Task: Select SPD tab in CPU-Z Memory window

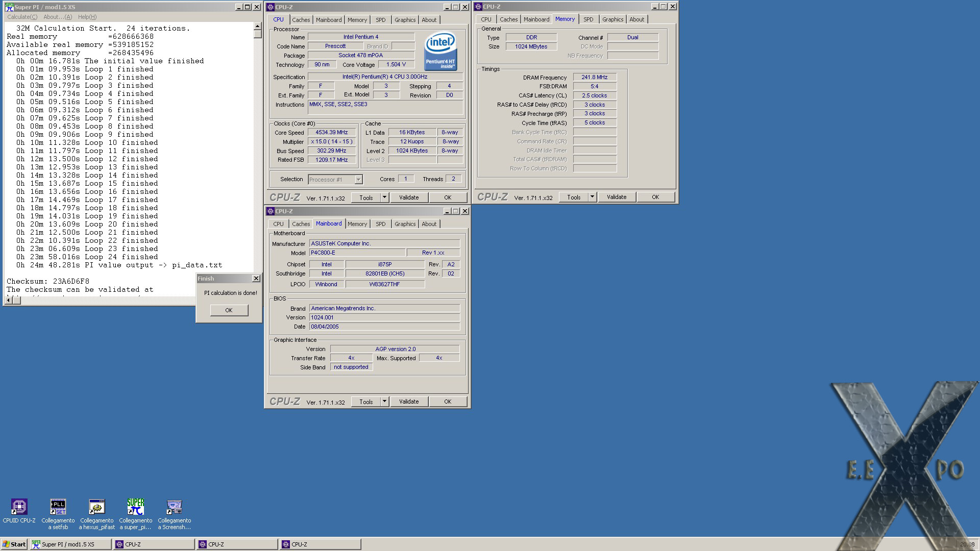Action: [x=589, y=19]
